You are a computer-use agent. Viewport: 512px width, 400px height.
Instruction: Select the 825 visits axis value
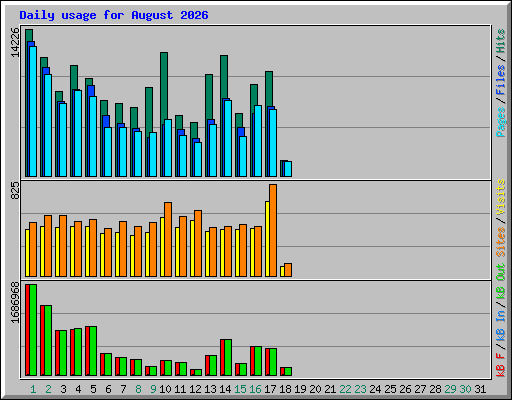pos(15,191)
